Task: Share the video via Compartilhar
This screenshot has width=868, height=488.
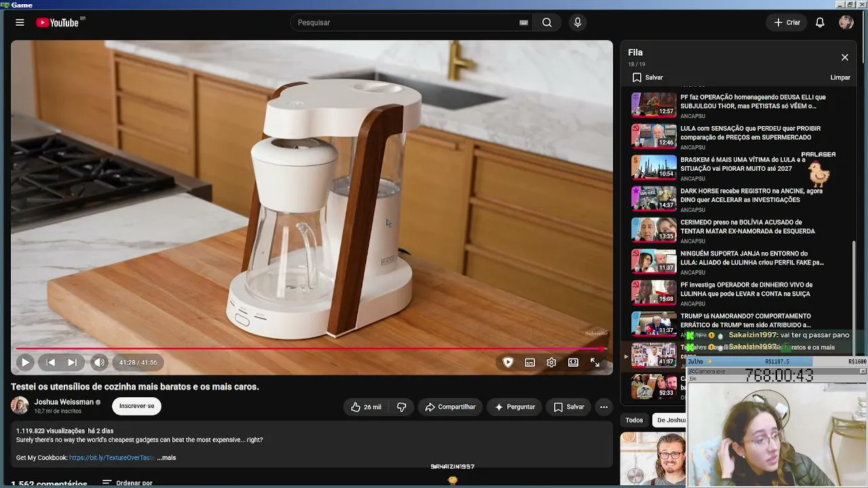Action: point(450,407)
